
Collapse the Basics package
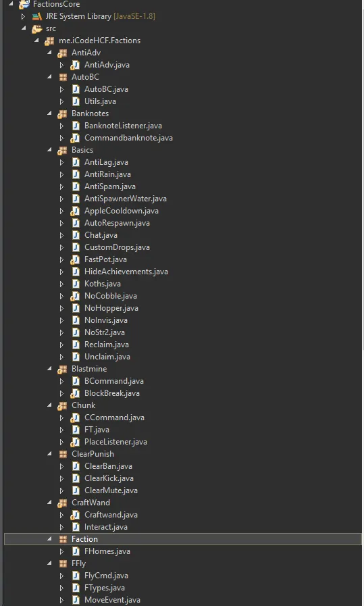coord(49,149)
